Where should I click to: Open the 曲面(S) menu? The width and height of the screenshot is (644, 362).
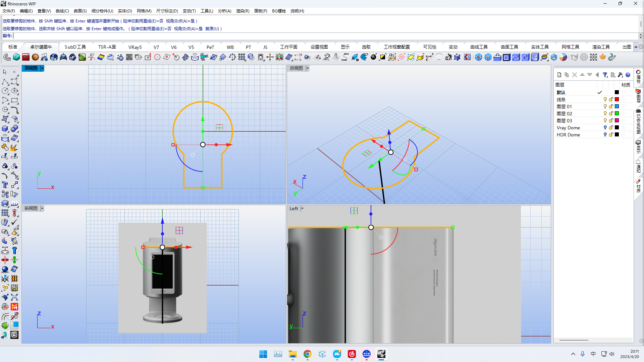point(80,11)
